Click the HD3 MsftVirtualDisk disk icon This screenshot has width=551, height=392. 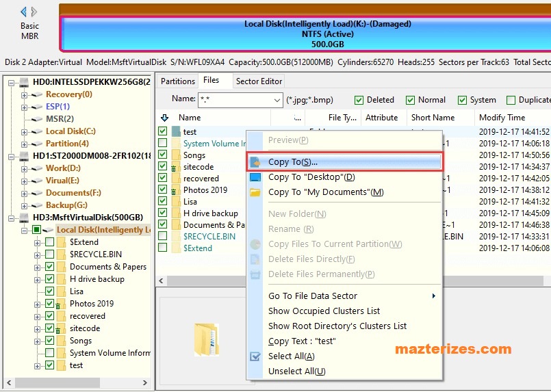(24, 218)
